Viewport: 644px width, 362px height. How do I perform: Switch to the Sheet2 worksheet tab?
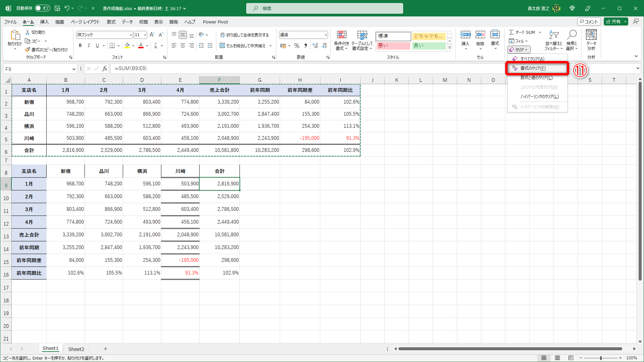tap(76, 349)
